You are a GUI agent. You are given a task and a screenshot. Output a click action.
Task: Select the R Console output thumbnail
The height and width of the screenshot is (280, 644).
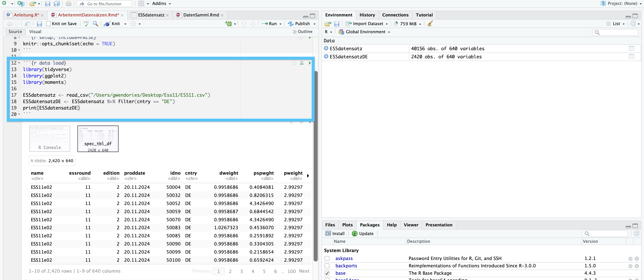tap(50, 139)
